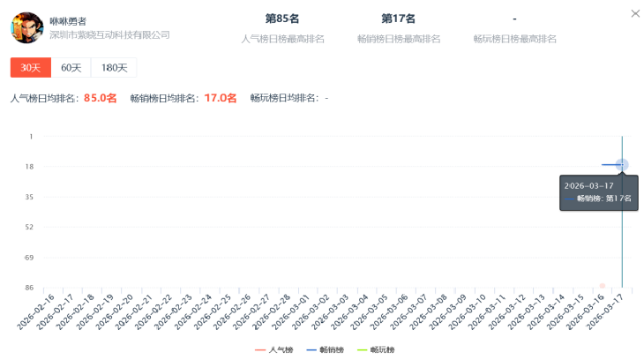This screenshot has width=644, height=360.
Task: Click the pink 人气榜 data point near rank 86
Action: [603, 286]
